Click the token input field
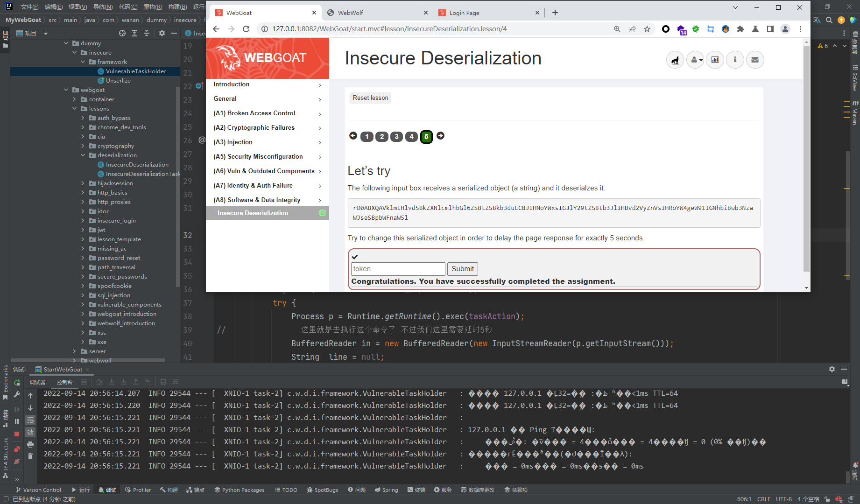Image resolution: width=860 pixels, height=504 pixels. pyautogui.click(x=398, y=269)
